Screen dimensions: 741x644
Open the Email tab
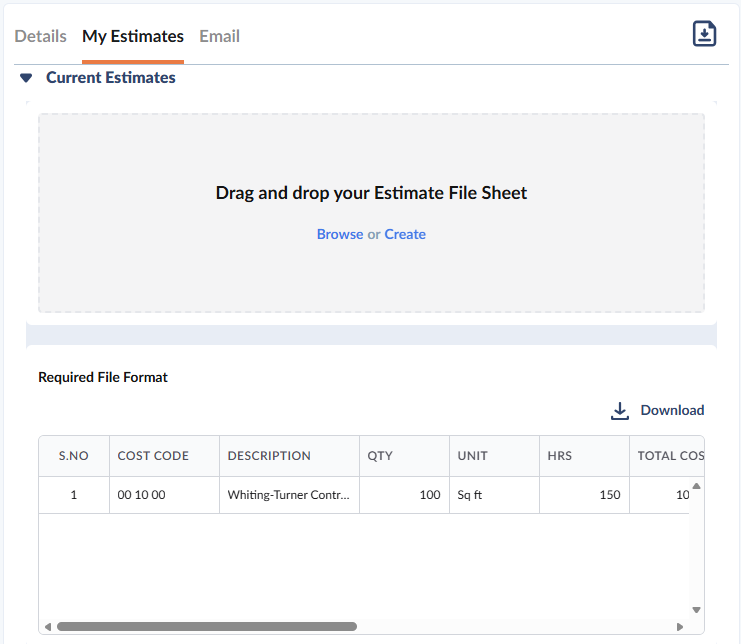coord(219,36)
